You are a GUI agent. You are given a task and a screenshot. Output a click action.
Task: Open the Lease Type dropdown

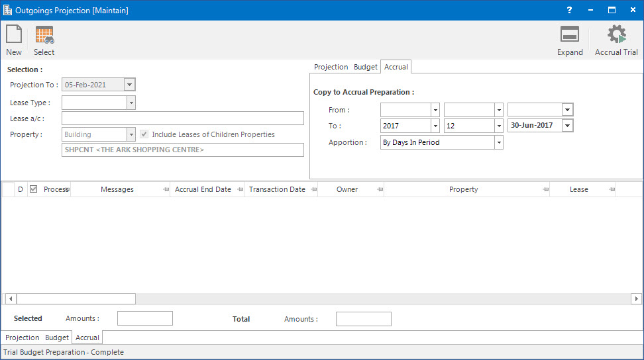(131, 103)
